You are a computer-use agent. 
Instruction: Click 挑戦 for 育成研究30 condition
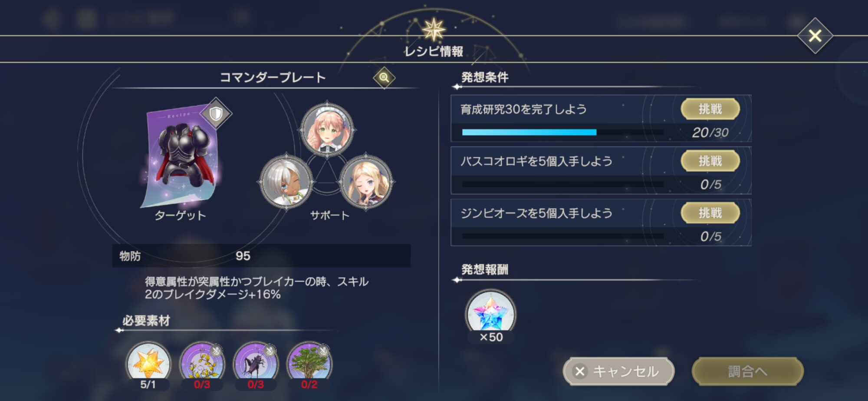(710, 109)
